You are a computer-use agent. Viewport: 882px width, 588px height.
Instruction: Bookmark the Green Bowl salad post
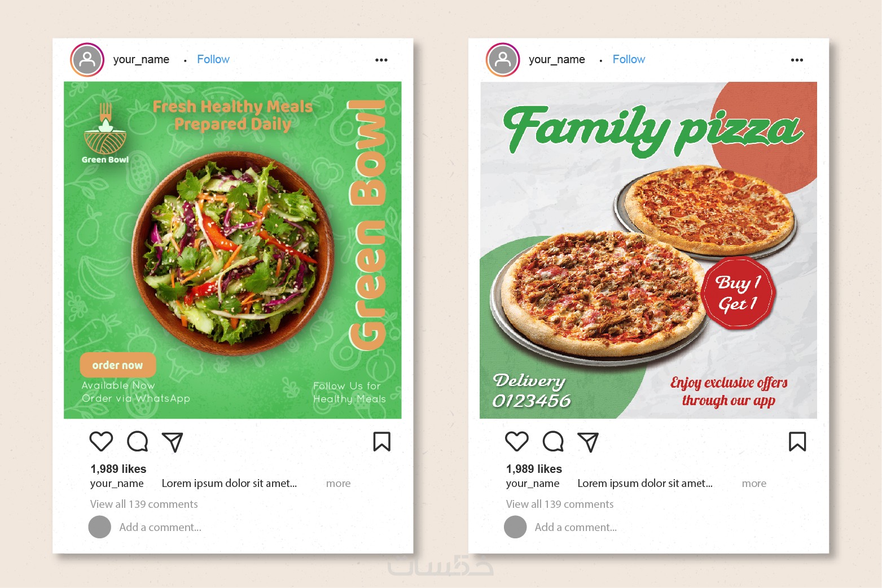click(382, 441)
